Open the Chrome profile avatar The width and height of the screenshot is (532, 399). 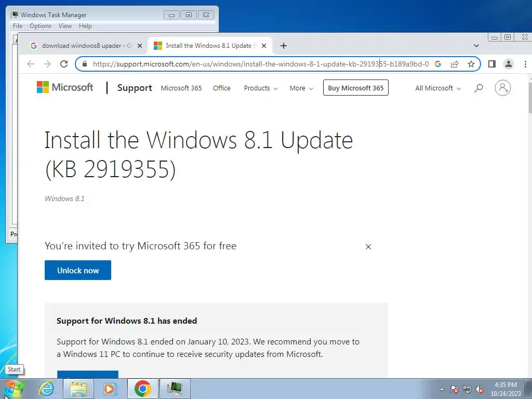508,64
